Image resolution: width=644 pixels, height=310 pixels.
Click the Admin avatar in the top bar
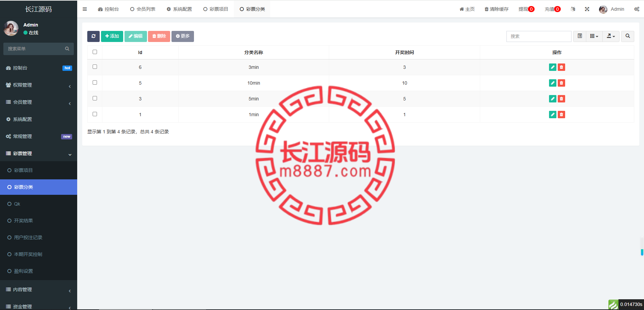603,9
